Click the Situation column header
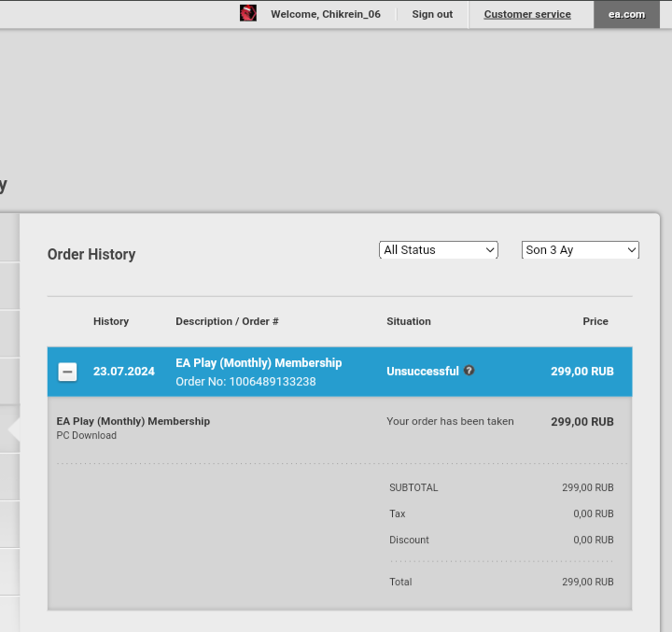This screenshot has width=672, height=632. (409, 321)
